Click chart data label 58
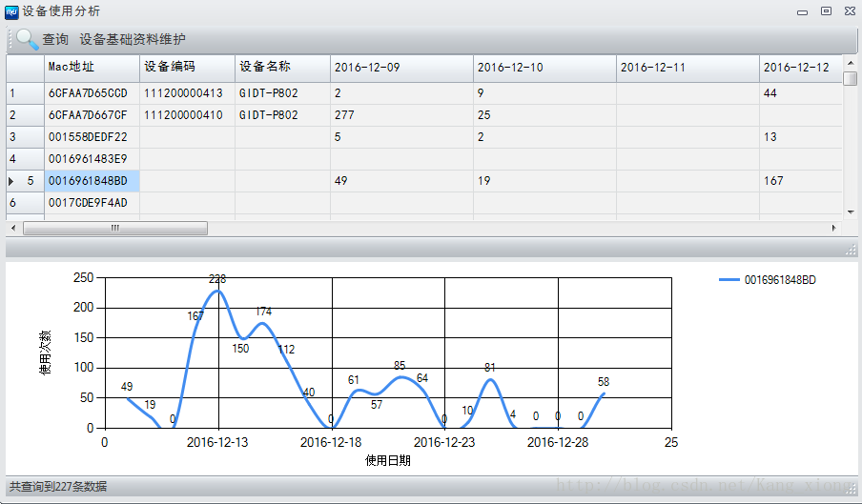This screenshot has width=862, height=504. (604, 381)
